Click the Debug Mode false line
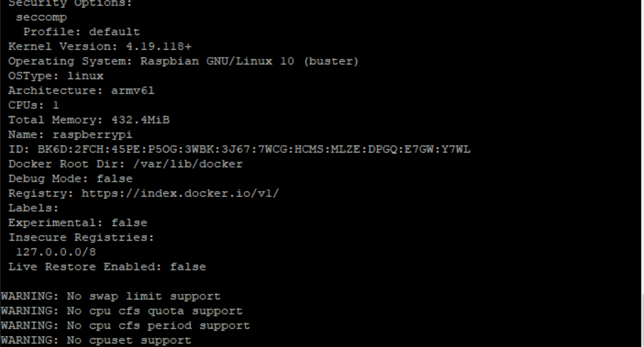The image size is (644, 347). (x=70, y=179)
